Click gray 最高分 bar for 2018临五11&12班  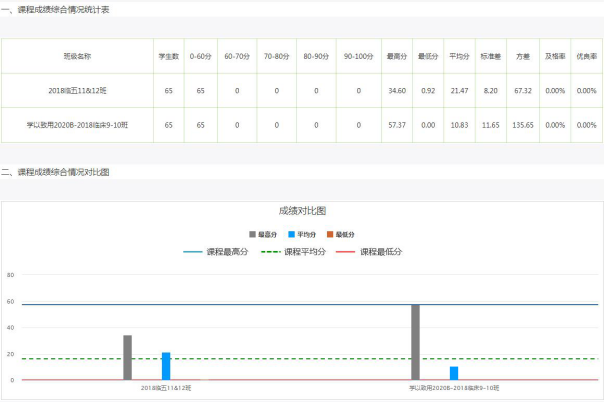tap(128, 358)
